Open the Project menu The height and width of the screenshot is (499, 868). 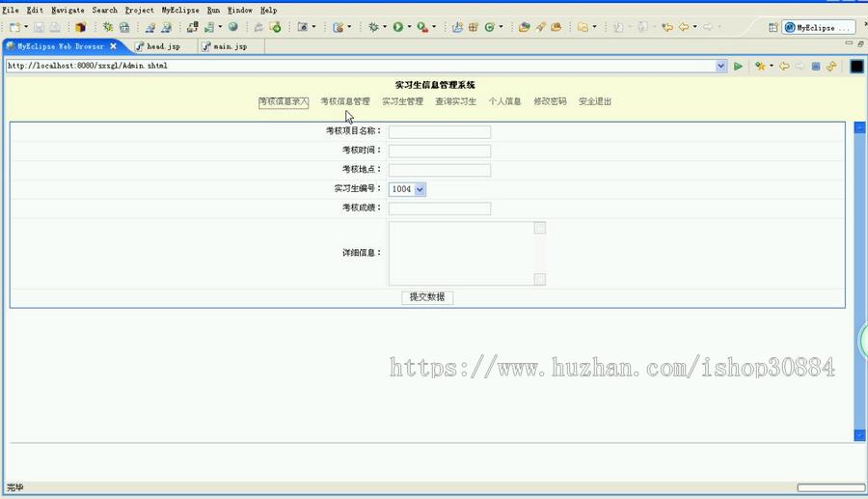(x=140, y=10)
